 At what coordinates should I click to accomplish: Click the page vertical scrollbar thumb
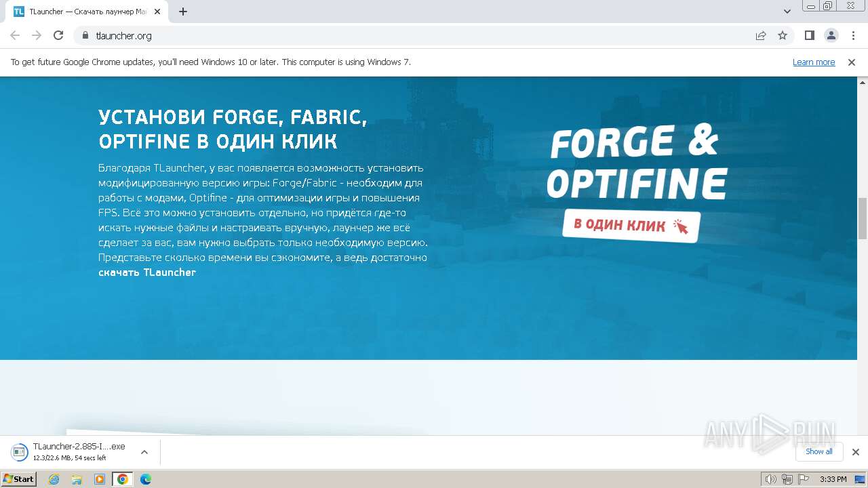pyautogui.click(x=863, y=218)
